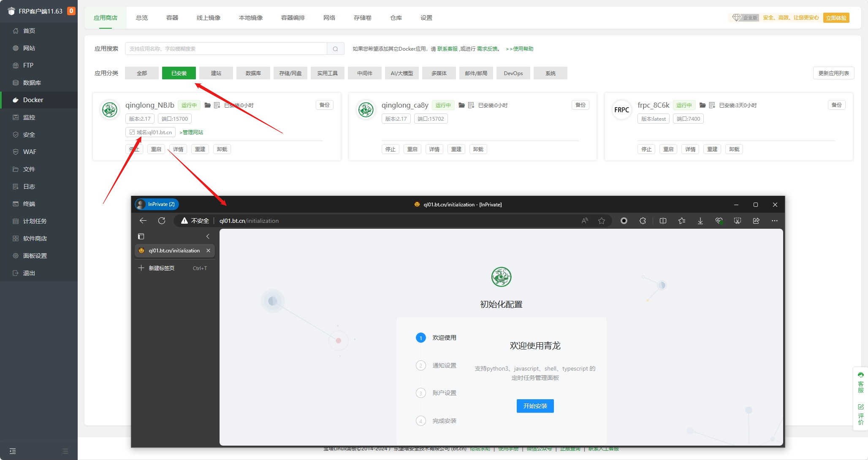Viewport: 868px width, 460px height.
Task: Open the 计划任务 sidebar item
Action: pyautogui.click(x=39, y=221)
